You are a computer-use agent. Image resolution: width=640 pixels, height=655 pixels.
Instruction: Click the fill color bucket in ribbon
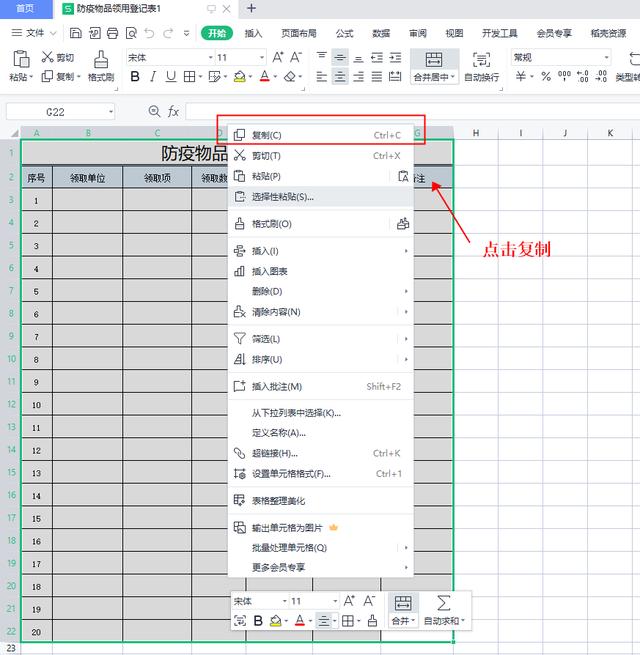coord(239,76)
